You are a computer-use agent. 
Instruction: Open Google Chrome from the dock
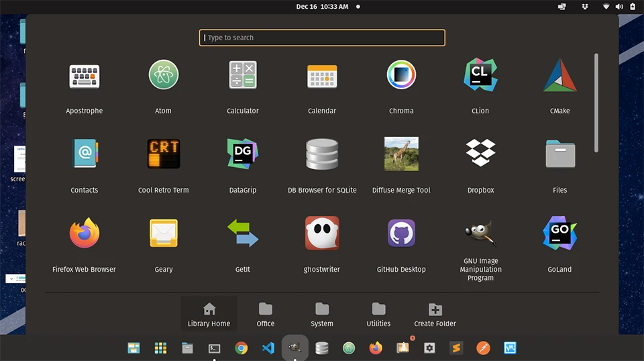coord(241,348)
